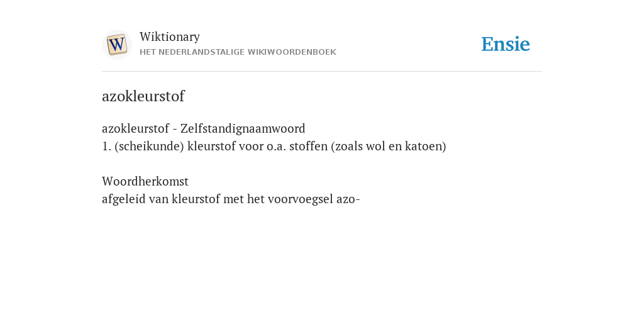This screenshot has height=322, width=644.
Task: Click the Wiktionary source title
Action: tap(170, 37)
